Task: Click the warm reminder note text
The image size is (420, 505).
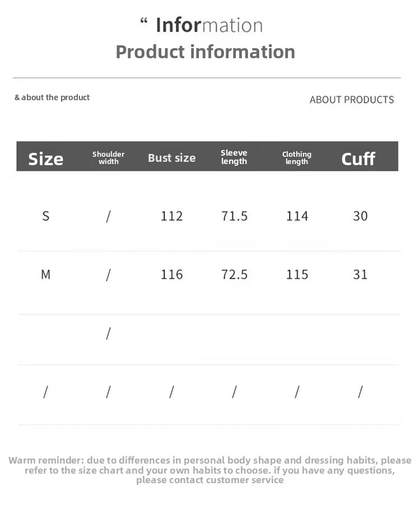Action: (x=210, y=470)
